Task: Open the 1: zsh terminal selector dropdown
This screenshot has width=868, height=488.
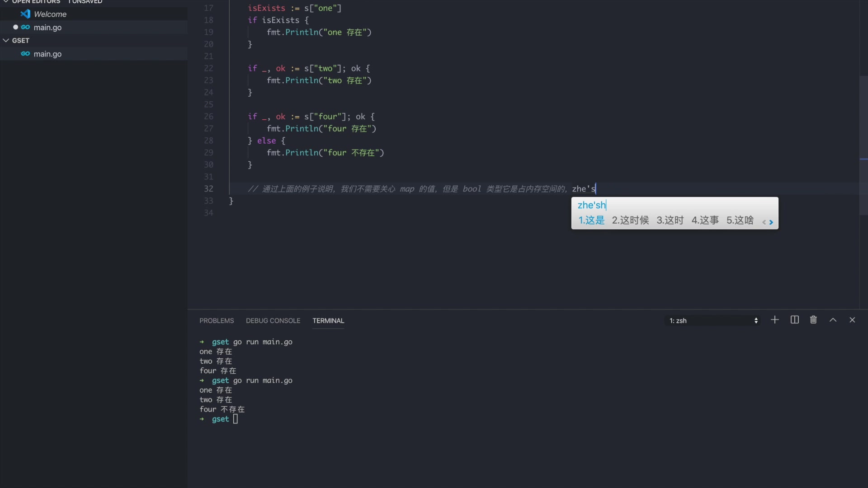Action: pyautogui.click(x=712, y=320)
